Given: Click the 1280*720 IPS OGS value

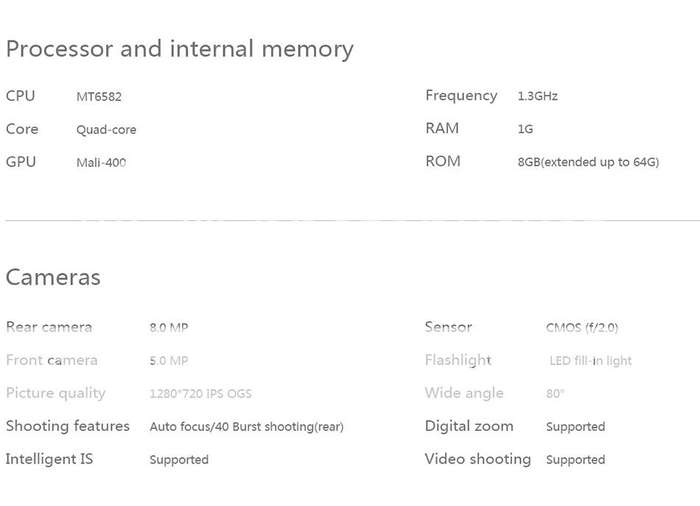Looking at the screenshot, I should 200,393.
